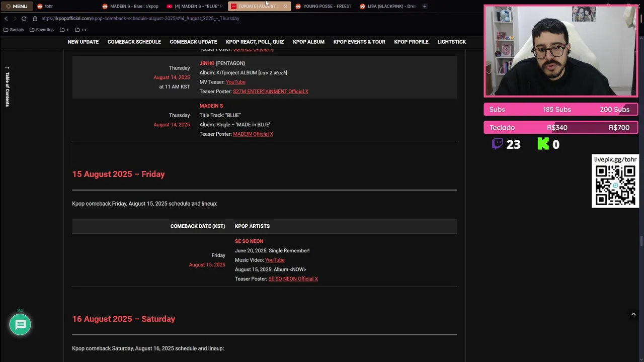This screenshot has width=644, height=362.
Task: Click the 15 August 2025 – Friday heading
Action: 118,174
